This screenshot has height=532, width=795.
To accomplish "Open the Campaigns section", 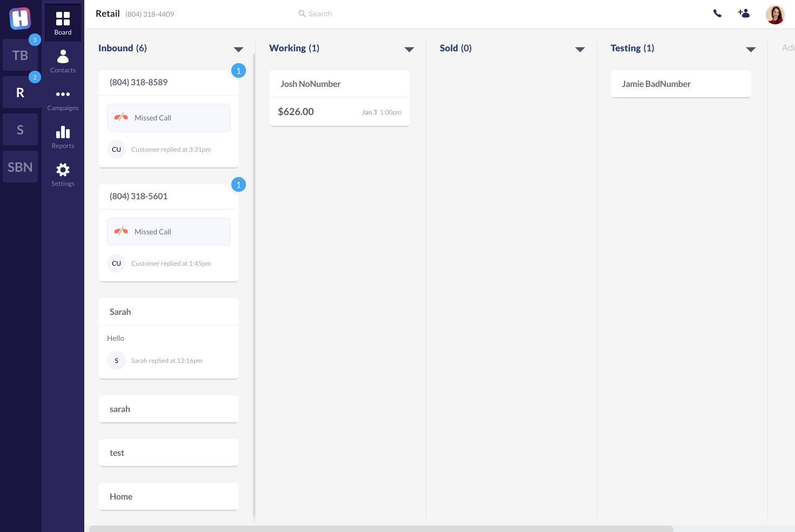I will pyautogui.click(x=63, y=99).
